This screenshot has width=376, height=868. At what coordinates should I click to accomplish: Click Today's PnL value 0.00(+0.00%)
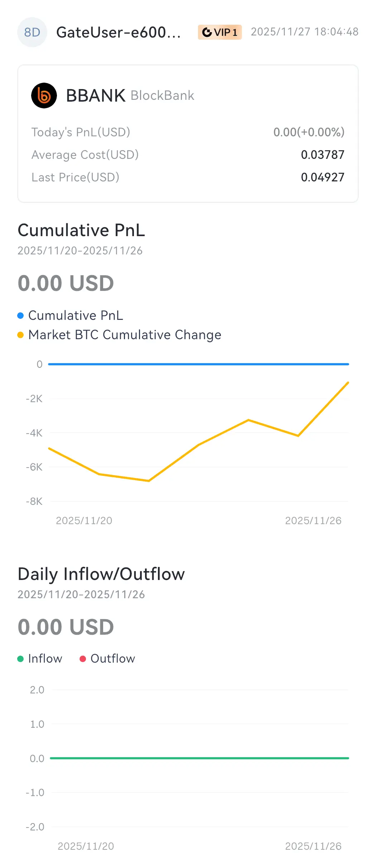[x=309, y=132]
